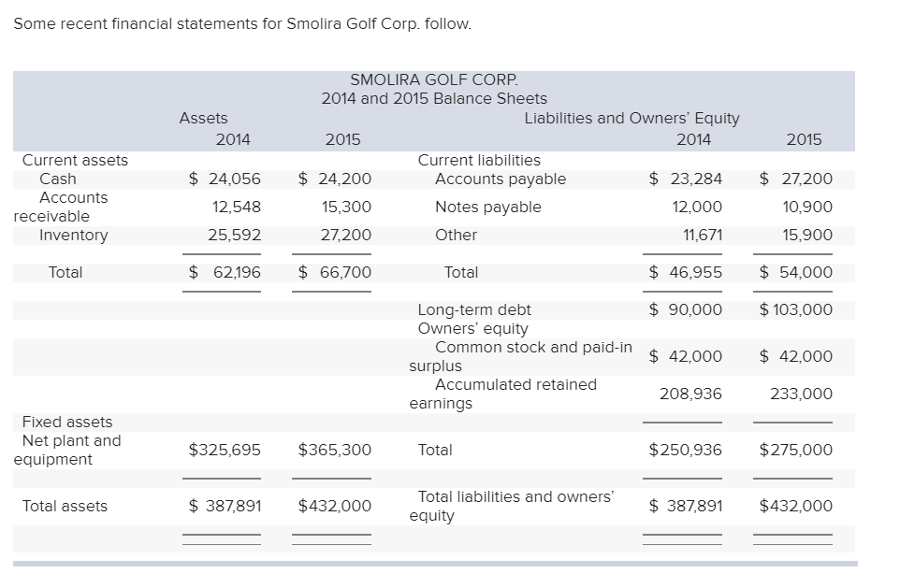The width and height of the screenshot is (900, 588).
Task: Click the "Total assets" row label
Action: click(x=65, y=506)
